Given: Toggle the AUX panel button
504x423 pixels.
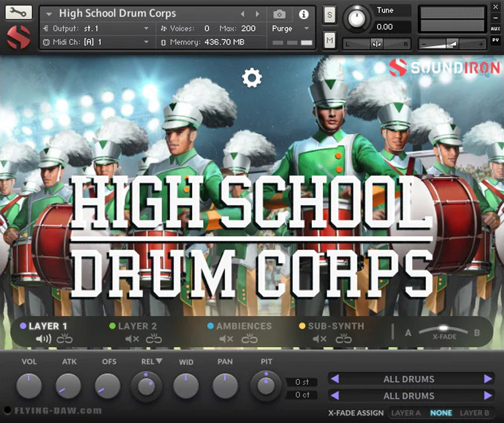Looking at the screenshot, I should pos(495,29).
